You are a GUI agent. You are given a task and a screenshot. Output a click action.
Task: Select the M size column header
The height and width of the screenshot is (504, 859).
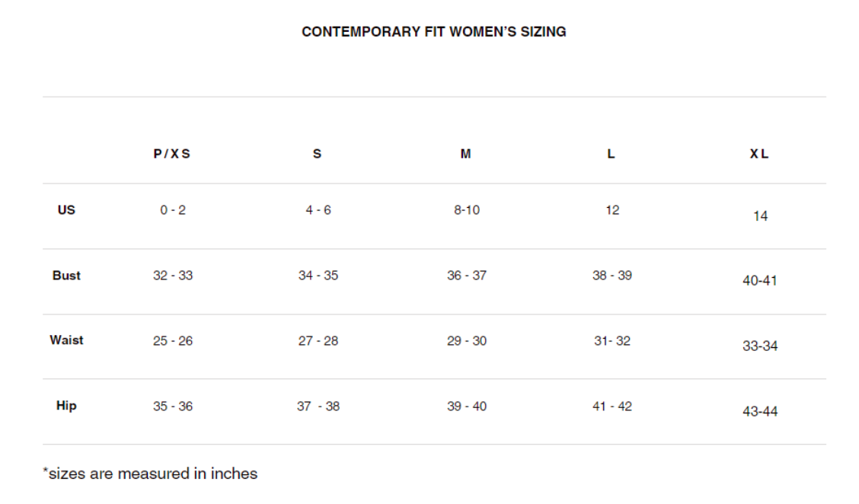[x=465, y=154]
